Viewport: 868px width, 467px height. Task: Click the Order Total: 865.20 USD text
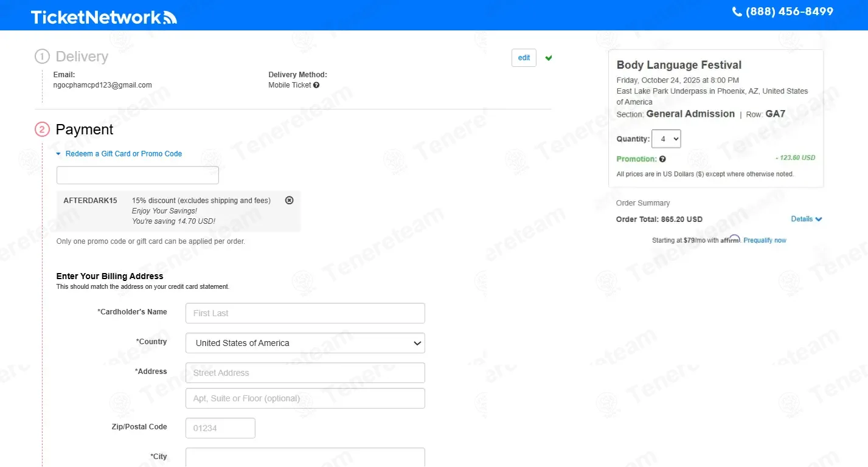tap(659, 219)
